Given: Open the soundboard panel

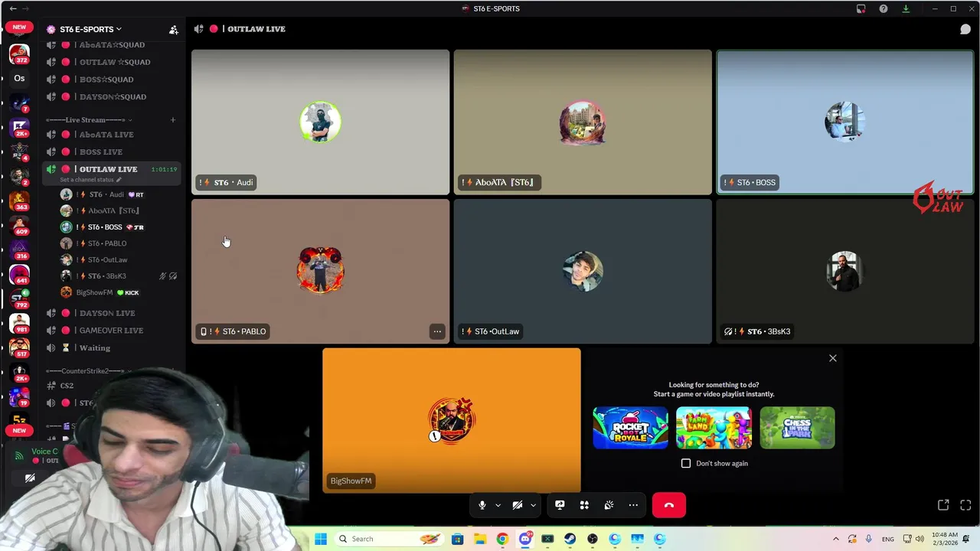Looking at the screenshot, I should [609, 505].
